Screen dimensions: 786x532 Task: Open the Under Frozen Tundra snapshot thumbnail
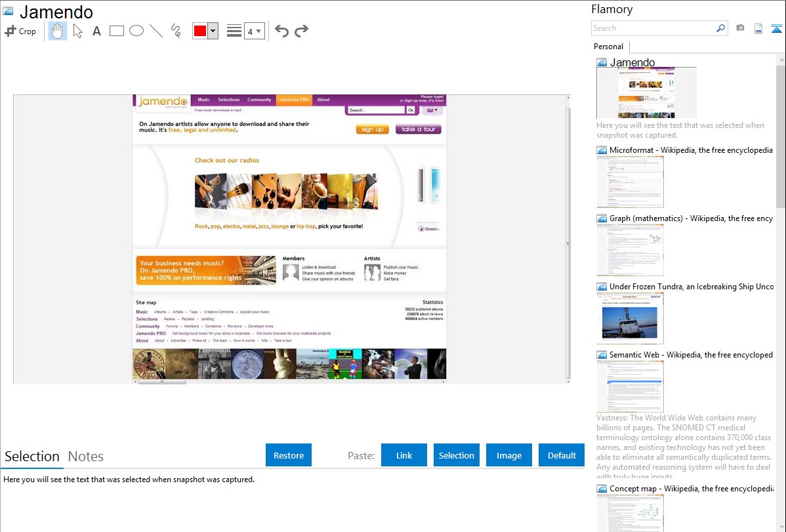630,318
